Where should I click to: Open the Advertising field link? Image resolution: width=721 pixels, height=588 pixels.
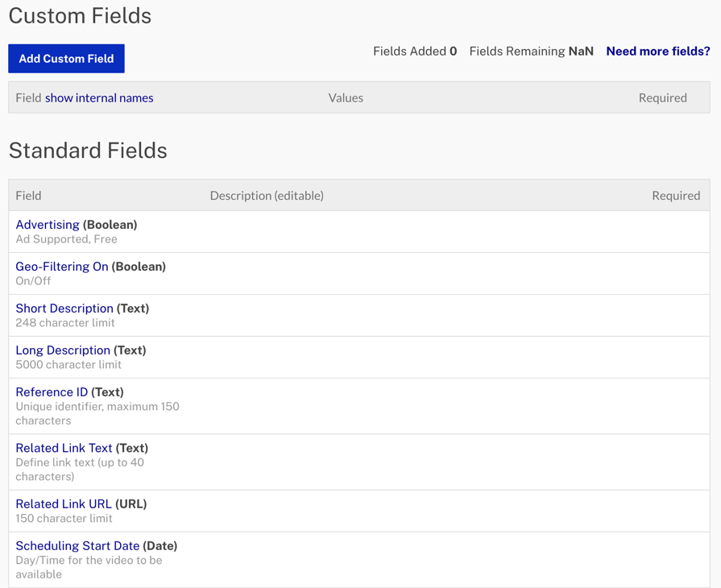coord(48,225)
